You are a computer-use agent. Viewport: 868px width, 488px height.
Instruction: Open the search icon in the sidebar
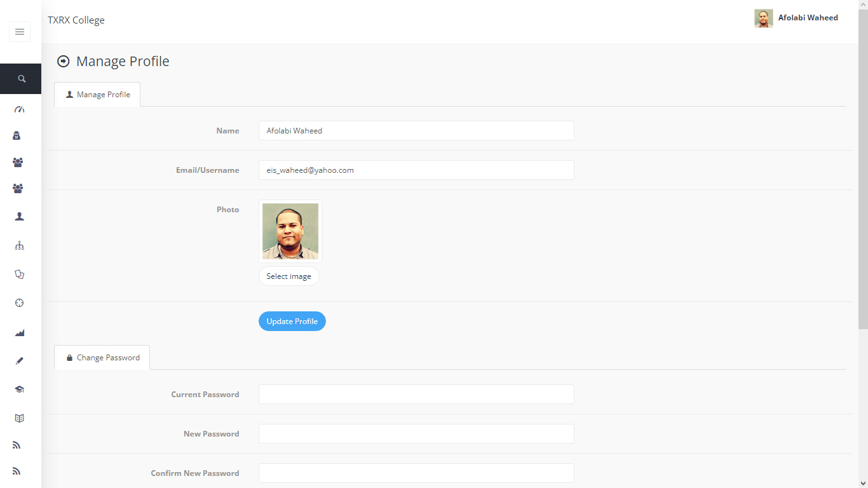point(20,78)
